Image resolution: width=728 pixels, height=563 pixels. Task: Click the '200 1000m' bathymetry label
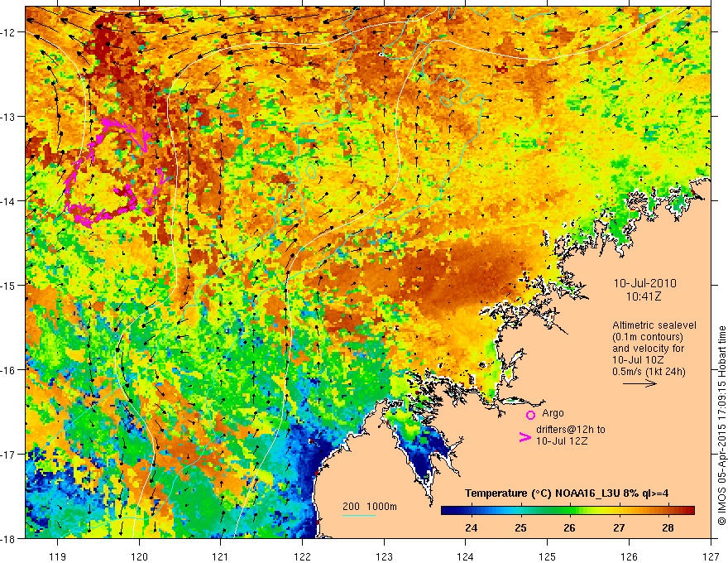click(370, 507)
